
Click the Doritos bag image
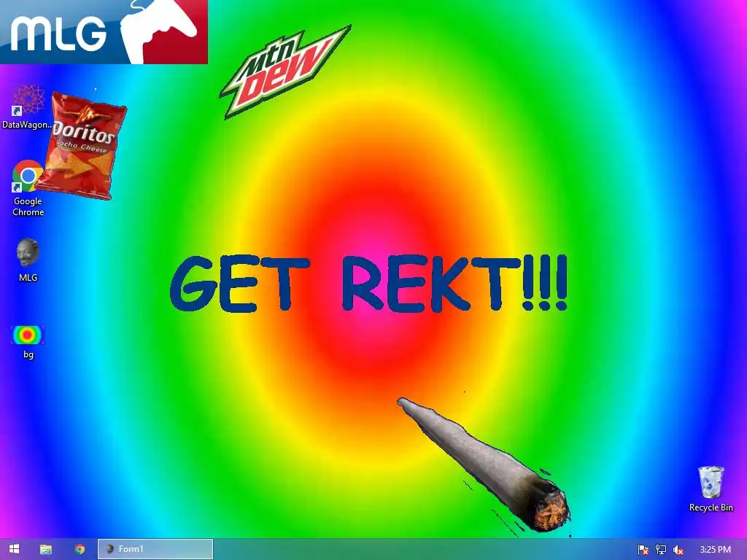coord(81,146)
